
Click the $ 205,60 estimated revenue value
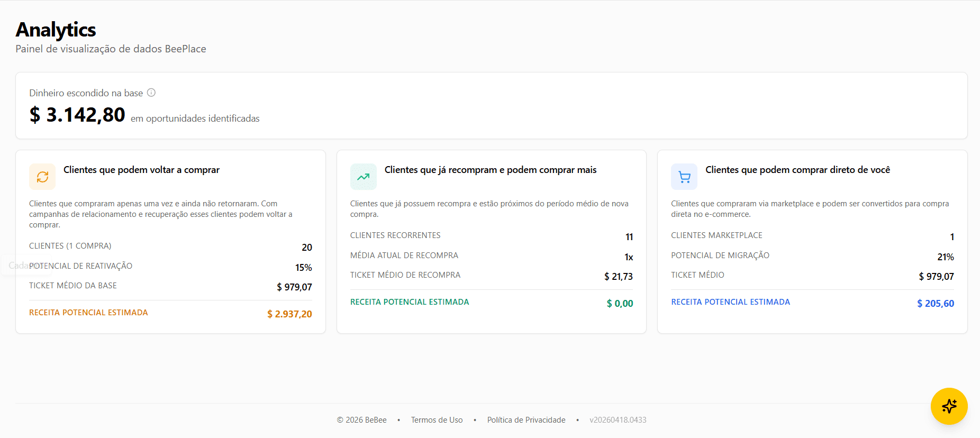pyautogui.click(x=936, y=304)
